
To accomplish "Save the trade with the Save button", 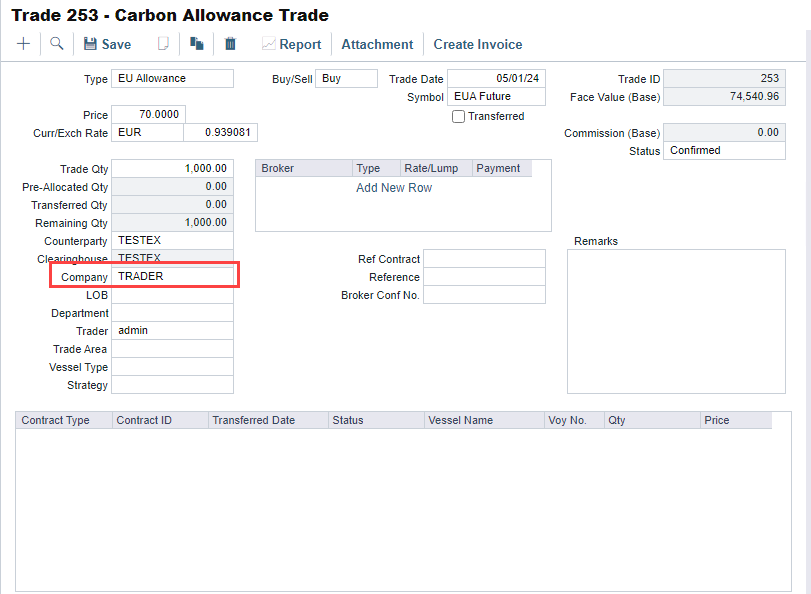I will [x=107, y=44].
